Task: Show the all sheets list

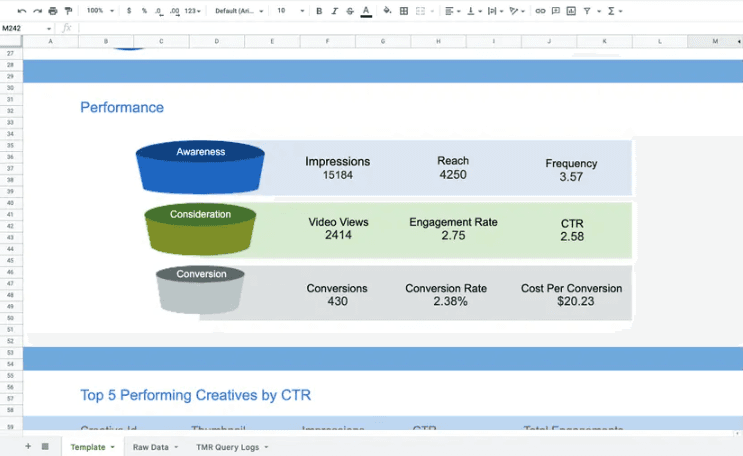Action: [45, 447]
